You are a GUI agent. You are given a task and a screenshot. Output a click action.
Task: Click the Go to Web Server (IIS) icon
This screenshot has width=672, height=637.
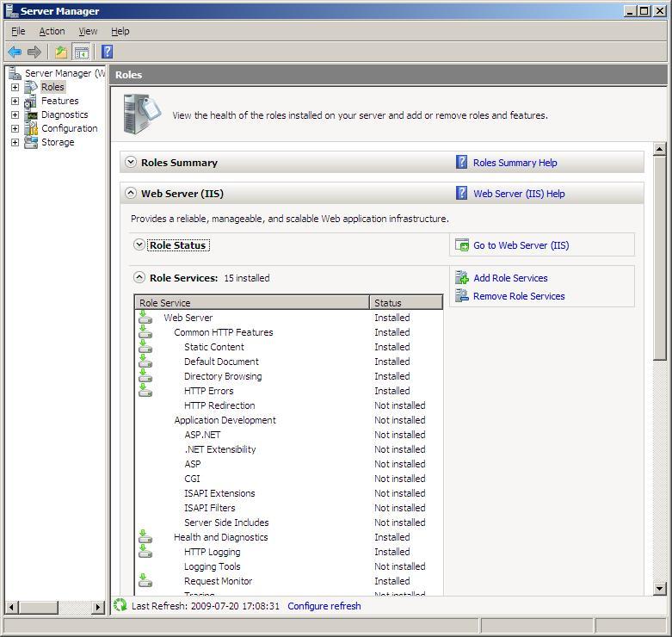(462, 245)
